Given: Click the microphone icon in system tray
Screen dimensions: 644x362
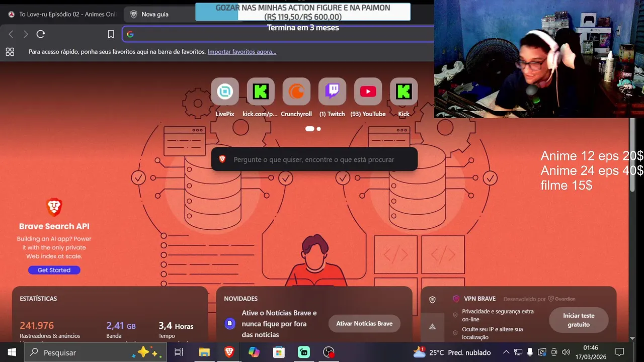Looking at the screenshot, I should pos(530,352).
